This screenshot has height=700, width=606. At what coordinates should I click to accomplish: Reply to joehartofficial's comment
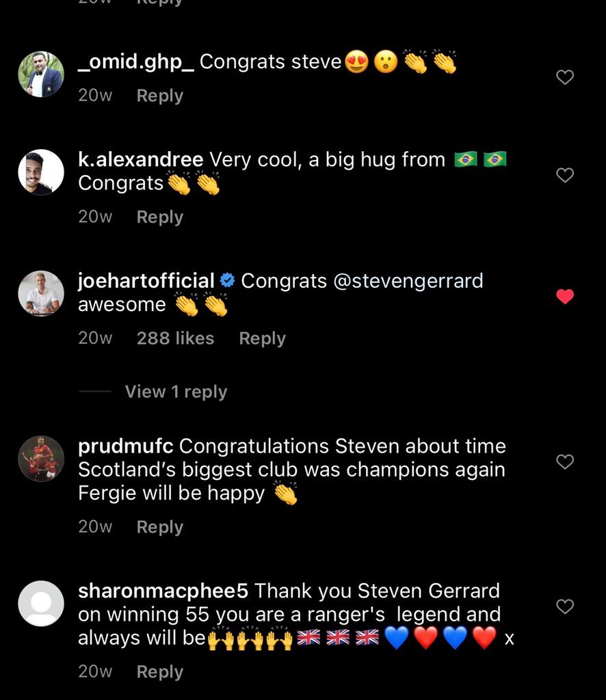click(x=262, y=338)
